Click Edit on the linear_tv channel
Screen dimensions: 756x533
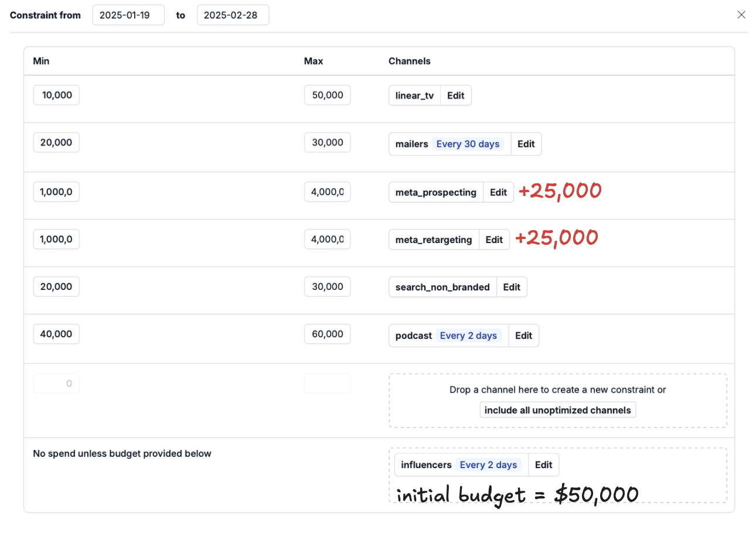(455, 95)
